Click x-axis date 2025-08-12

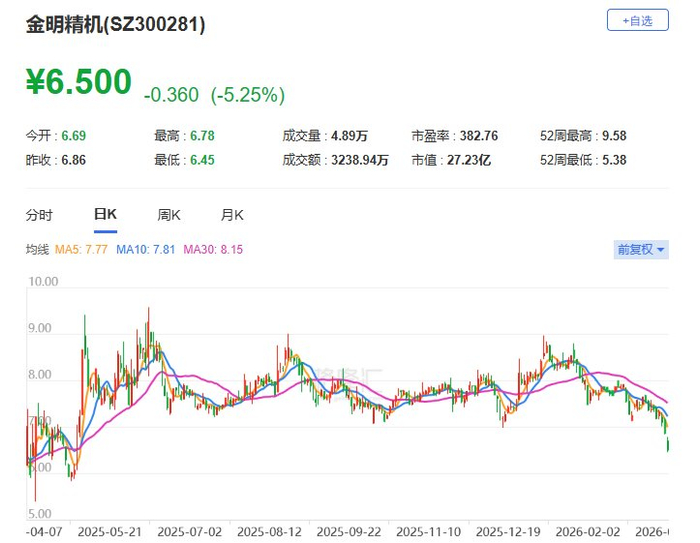click(269, 532)
